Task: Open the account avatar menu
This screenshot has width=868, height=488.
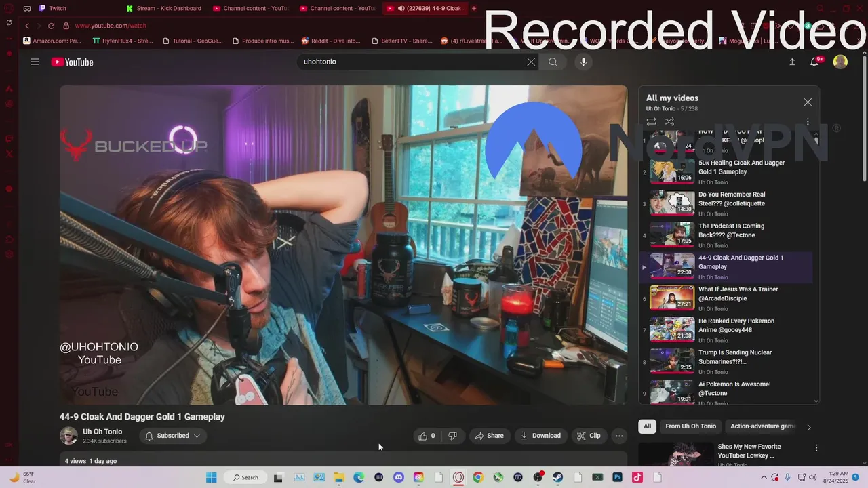Action: [x=840, y=62]
